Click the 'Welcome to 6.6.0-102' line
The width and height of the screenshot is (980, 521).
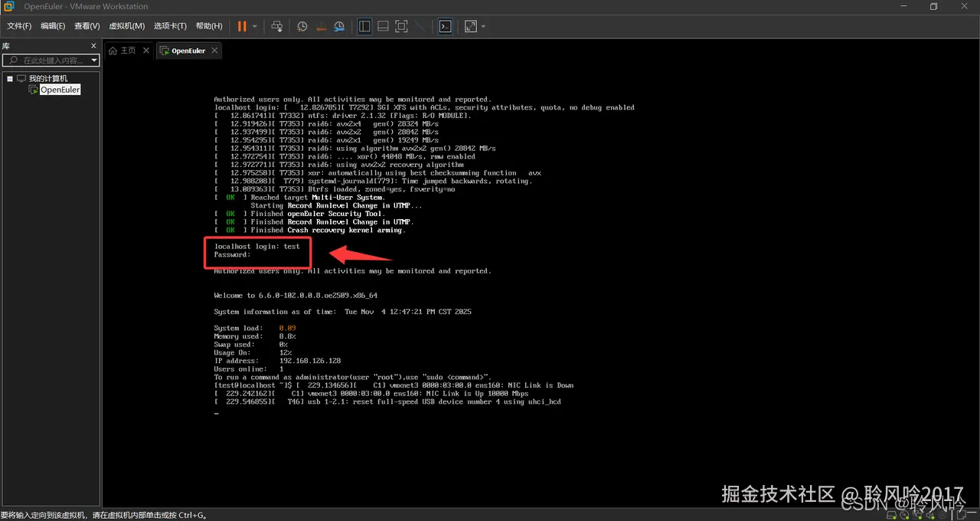click(296, 295)
